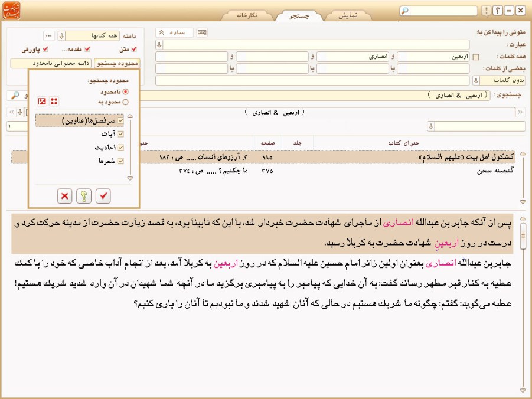
Task: Click title ما چکنیم؟ ص: ۲۷٤
Action: [x=213, y=171]
